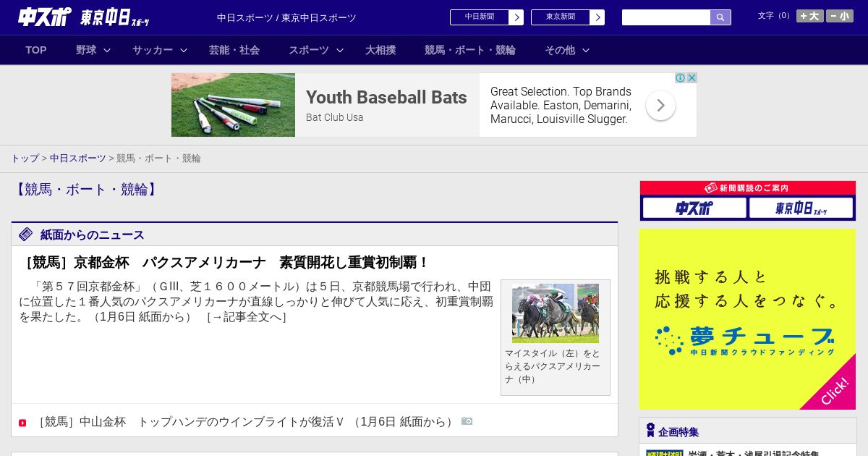Viewport: 868px width, 456px height.
Task: Click 新聞購読のご案内 red header
Action: click(x=748, y=188)
